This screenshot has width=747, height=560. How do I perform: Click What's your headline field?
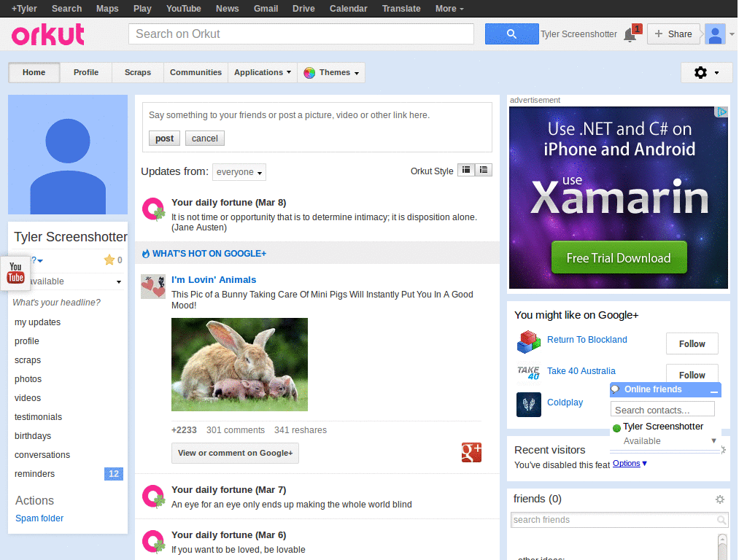pos(57,303)
